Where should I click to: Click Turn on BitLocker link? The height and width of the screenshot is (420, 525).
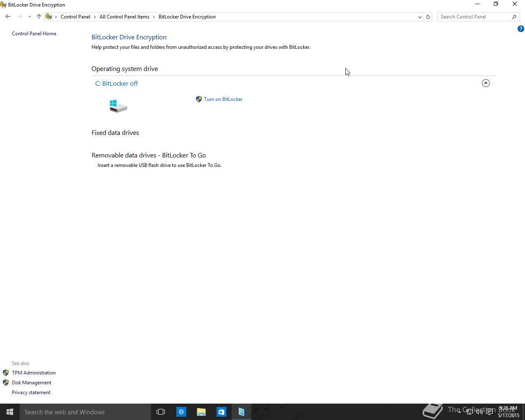[223, 99]
